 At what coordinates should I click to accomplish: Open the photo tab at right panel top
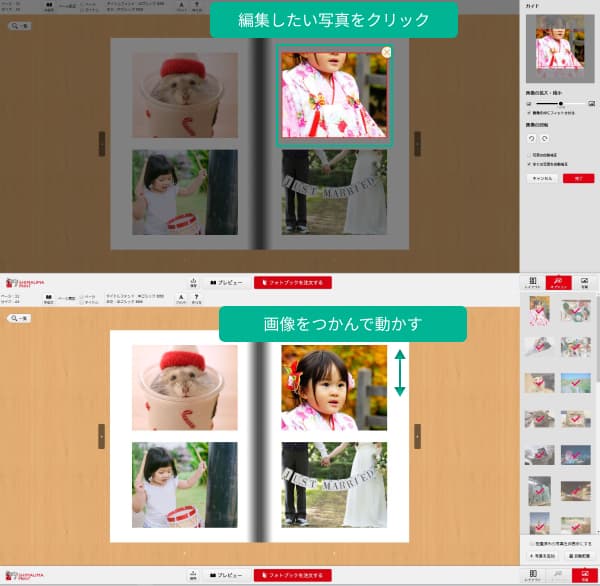click(x=585, y=283)
